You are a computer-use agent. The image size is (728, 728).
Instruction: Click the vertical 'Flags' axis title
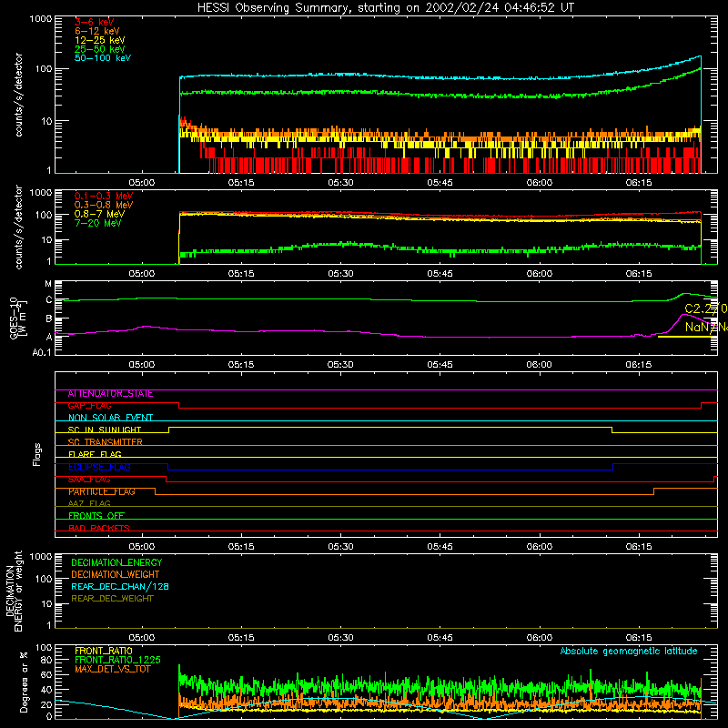[x=36, y=454]
